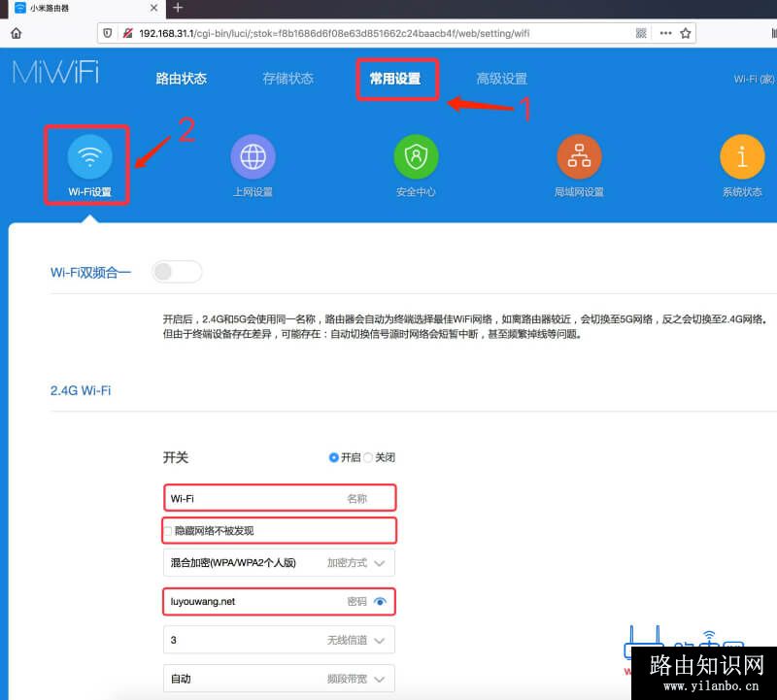Bookmark this page with star icon
The height and width of the screenshot is (700, 777).
coord(686,33)
